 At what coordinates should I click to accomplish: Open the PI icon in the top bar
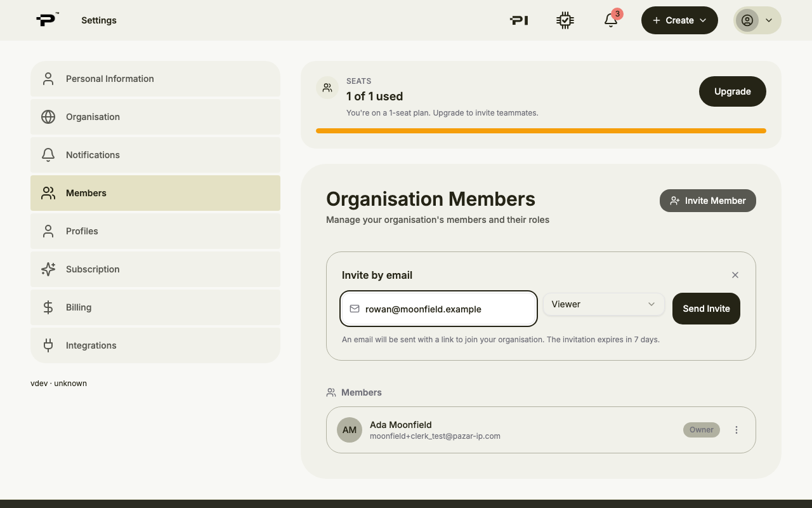click(519, 20)
